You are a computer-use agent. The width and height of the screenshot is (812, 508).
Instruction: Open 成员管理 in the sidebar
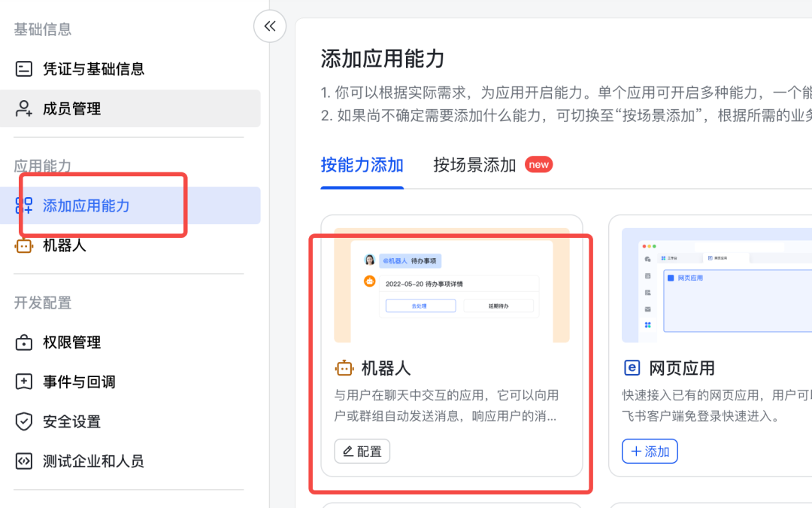click(130, 108)
